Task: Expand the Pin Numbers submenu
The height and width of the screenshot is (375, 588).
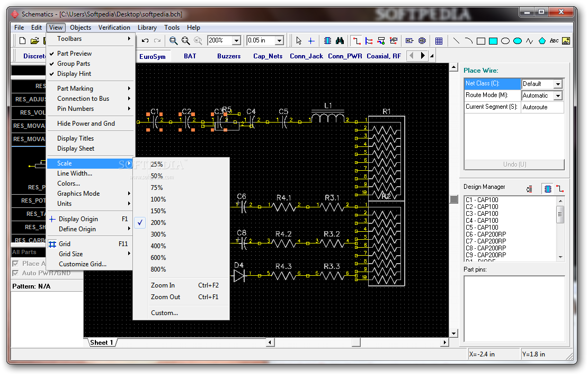Action: click(x=90, y=109)
